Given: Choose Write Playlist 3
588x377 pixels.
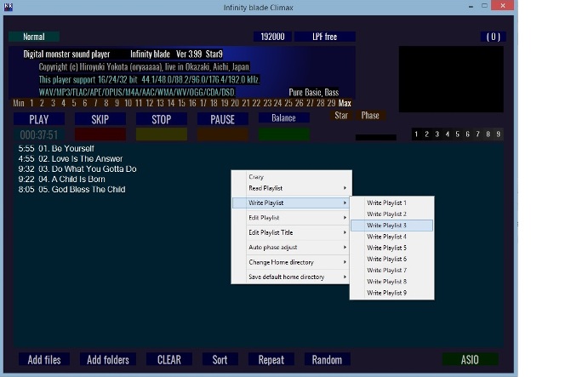Looking at the screenshot, I should coord(392,226).
